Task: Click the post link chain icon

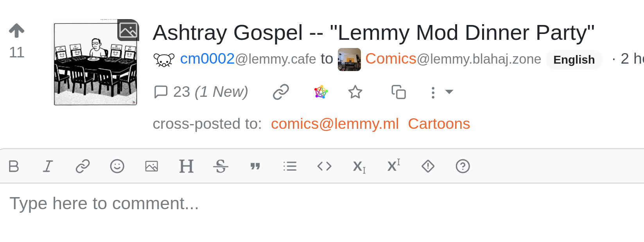Action: 281,92
